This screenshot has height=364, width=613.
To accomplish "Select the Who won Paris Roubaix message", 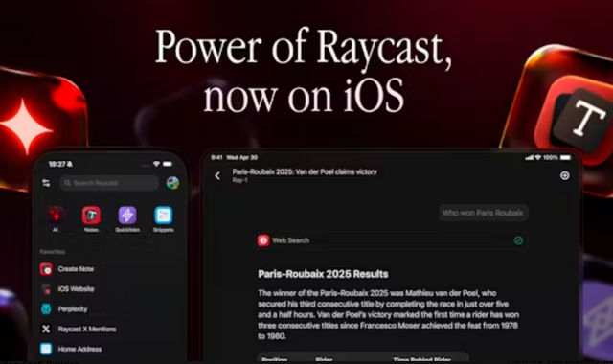I will tap(483, 213).
